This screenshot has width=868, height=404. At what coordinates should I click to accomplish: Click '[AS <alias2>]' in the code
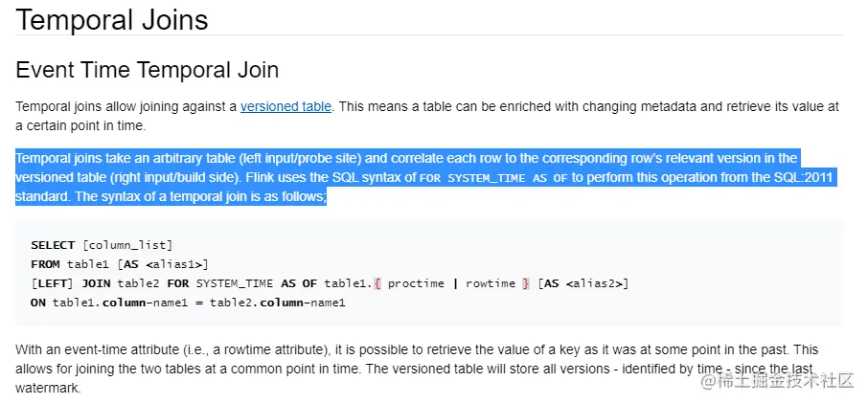[582, 283]
